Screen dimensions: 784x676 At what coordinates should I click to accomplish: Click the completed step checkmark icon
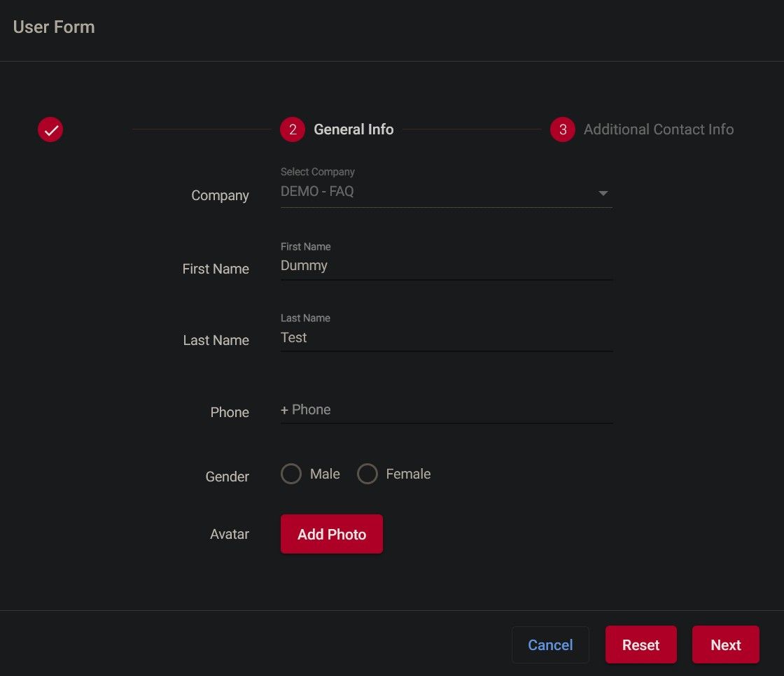tap(50, 129)
